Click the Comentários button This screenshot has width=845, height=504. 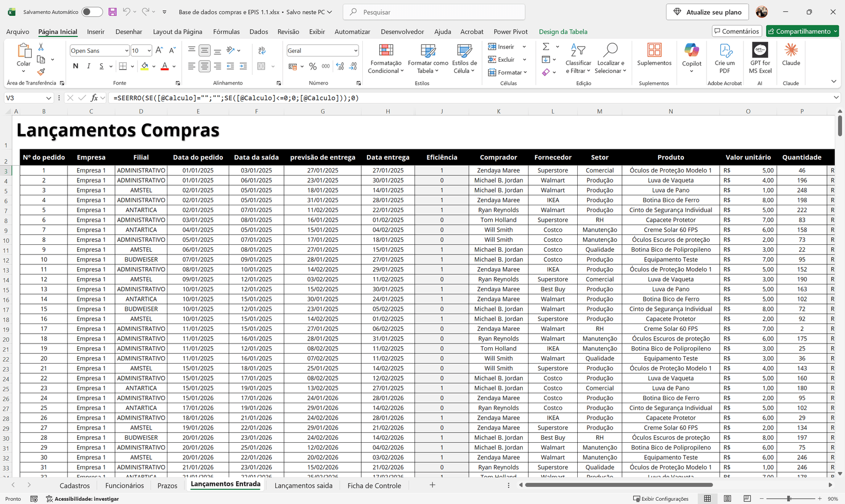[x=737, y=31]
